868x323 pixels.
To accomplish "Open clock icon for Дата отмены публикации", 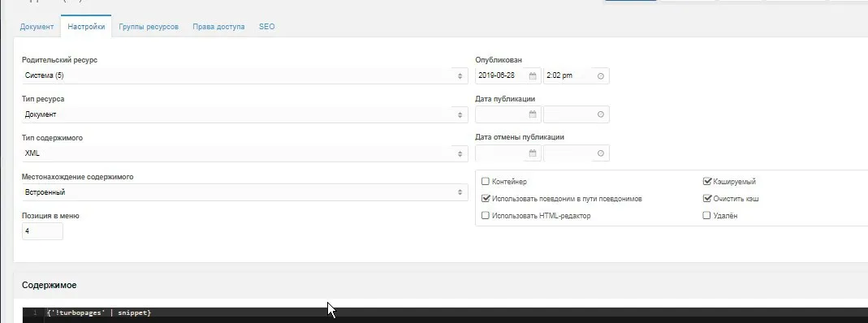I will 601,153.
